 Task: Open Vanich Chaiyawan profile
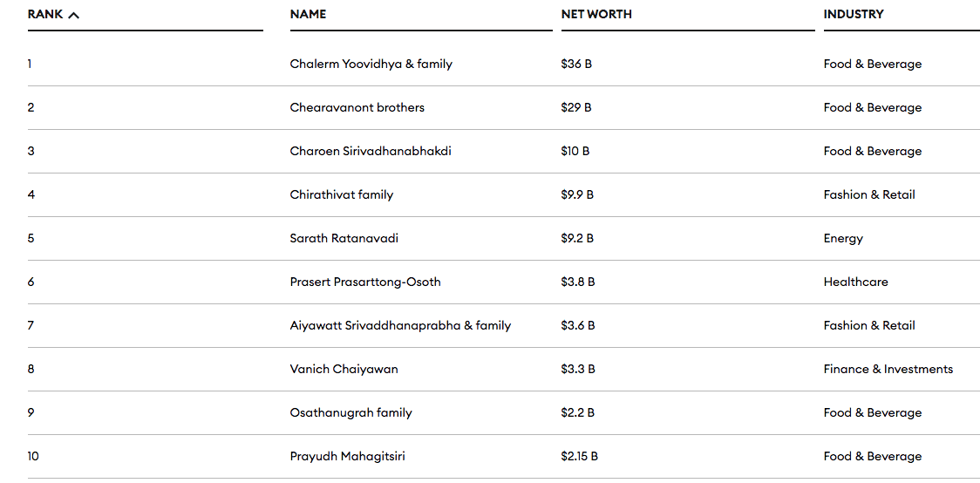point(344,370)
